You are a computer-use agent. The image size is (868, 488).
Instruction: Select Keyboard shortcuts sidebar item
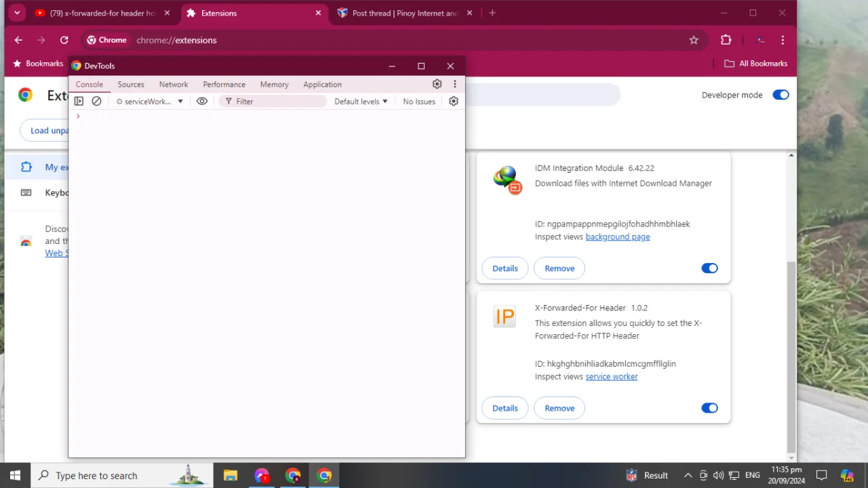(37, 192)
